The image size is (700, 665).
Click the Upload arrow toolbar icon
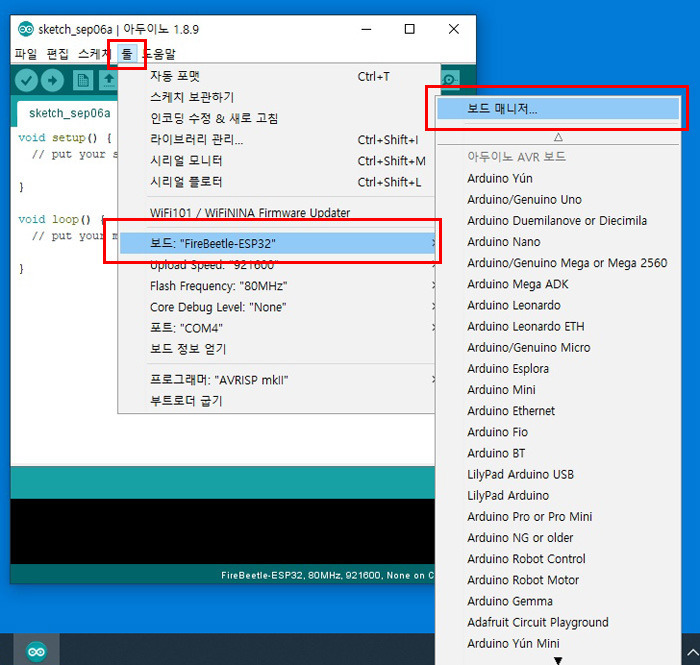click(53, 81)
